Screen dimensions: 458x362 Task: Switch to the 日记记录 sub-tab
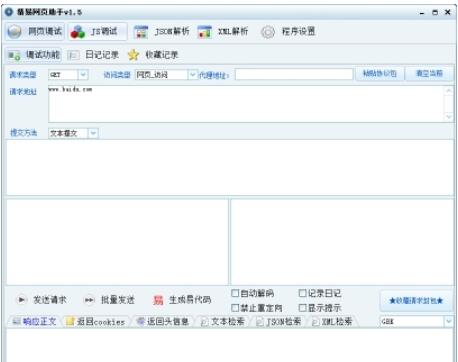pyautogui.click(x=93, y=55)
